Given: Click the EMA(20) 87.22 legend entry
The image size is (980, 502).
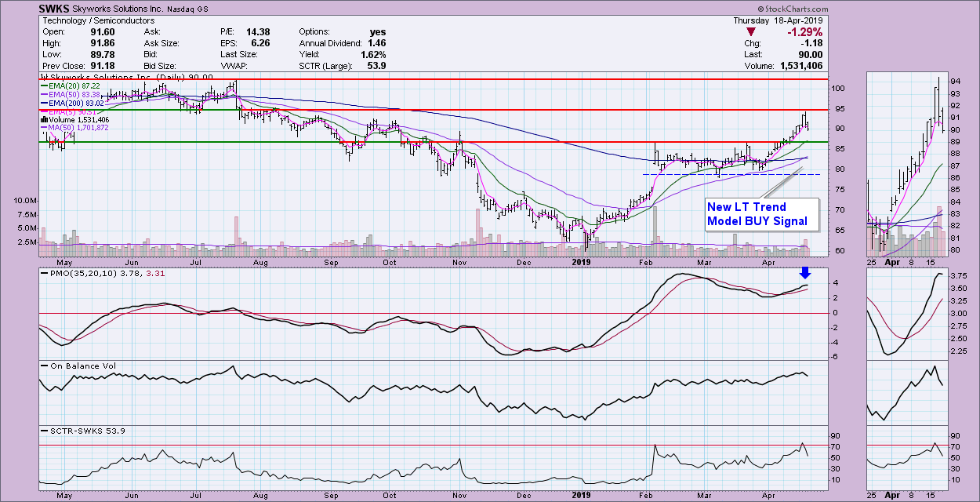Looking at the screenshot, I should (x=70, y=86).
